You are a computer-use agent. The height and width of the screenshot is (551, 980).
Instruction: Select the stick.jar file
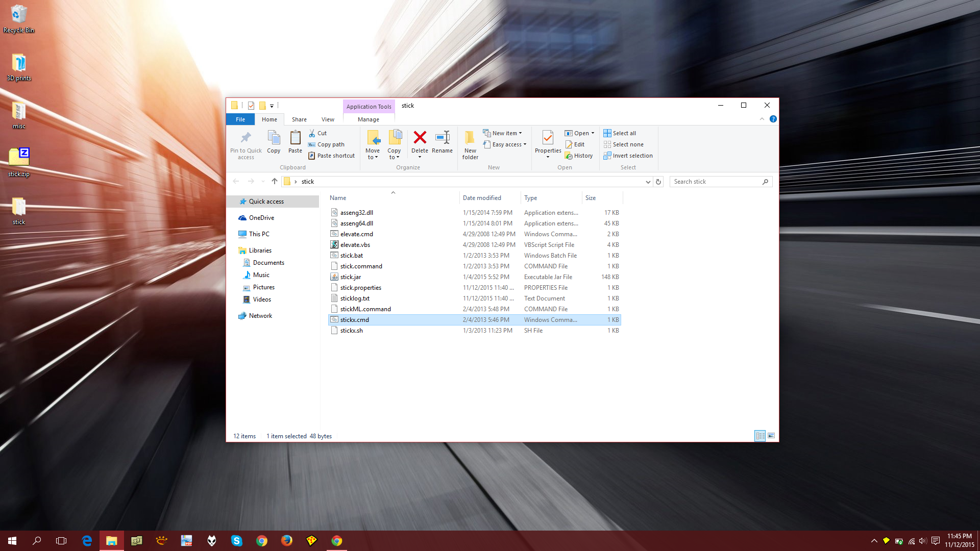[475, 277]
